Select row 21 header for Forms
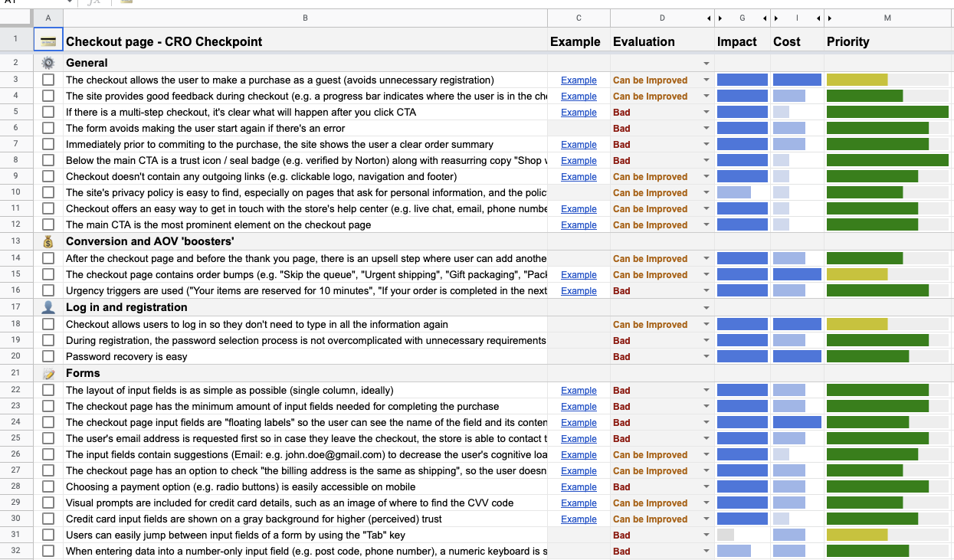The width and height of the screenshot is (954, 560). click(x=16, y=373)
